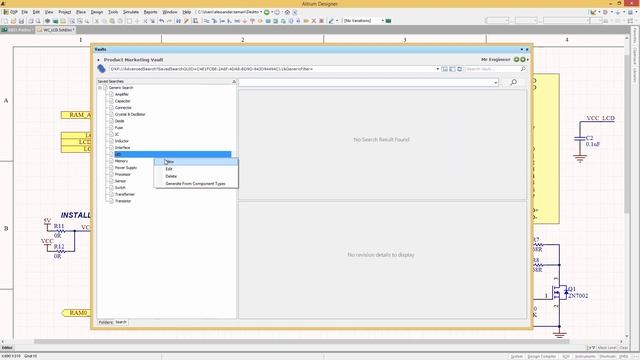Select the Connector saved search

click(123, 108)
